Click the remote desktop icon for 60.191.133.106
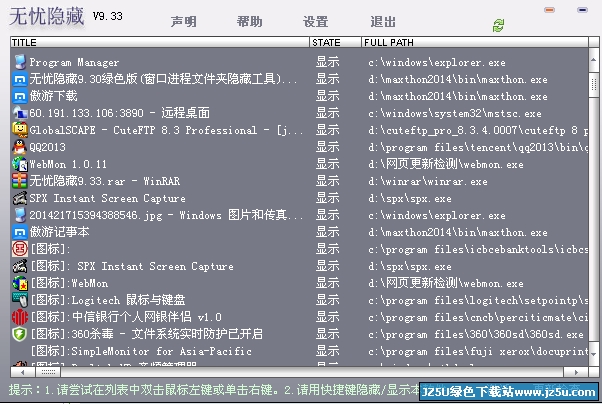 [x=20, y=113]
